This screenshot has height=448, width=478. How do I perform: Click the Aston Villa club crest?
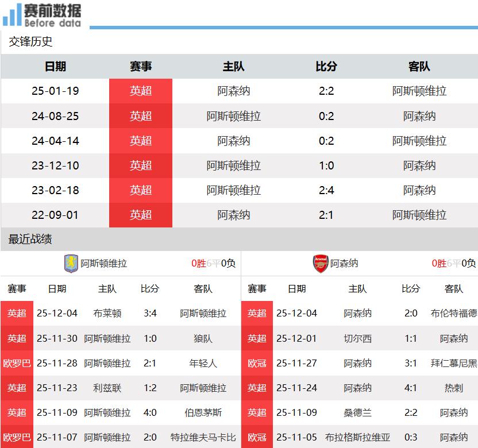(71, 264)
